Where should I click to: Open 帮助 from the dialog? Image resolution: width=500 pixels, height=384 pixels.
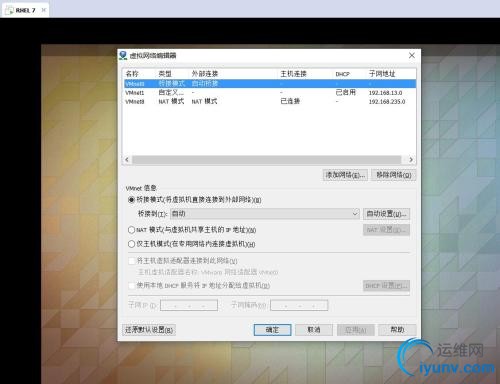coord(397,330)
